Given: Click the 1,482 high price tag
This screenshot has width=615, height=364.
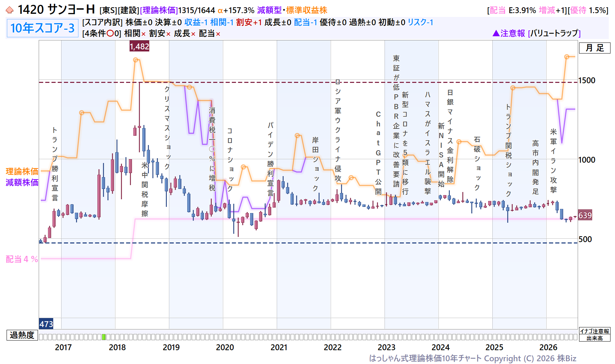Looking at the screenshot, I should pyautogui.click(x=140, y=46).
